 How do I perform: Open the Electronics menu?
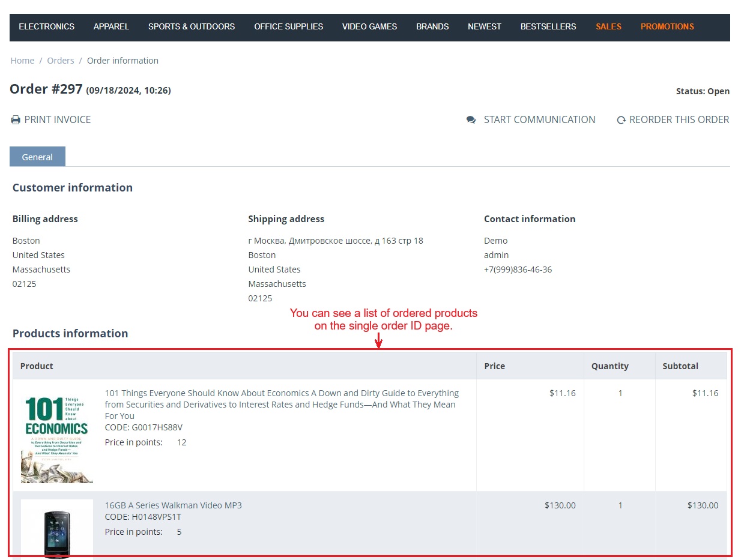coord(47,26)
